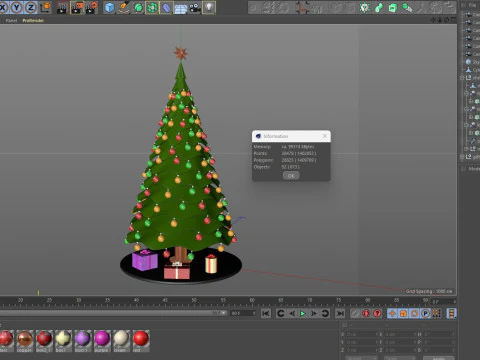Click Render View clapperboard icon
The width and height of the screenshot is (480, 360).
click(62, 8)
